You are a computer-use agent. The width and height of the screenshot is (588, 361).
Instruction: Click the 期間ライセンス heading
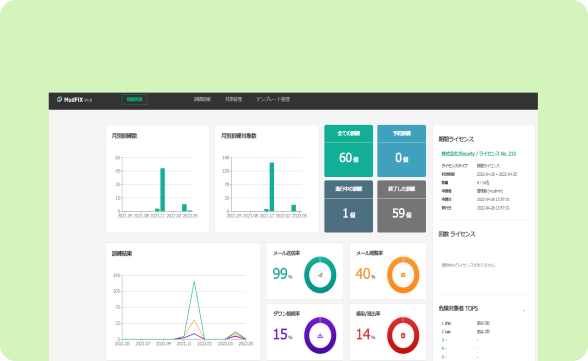coord(456,139)
